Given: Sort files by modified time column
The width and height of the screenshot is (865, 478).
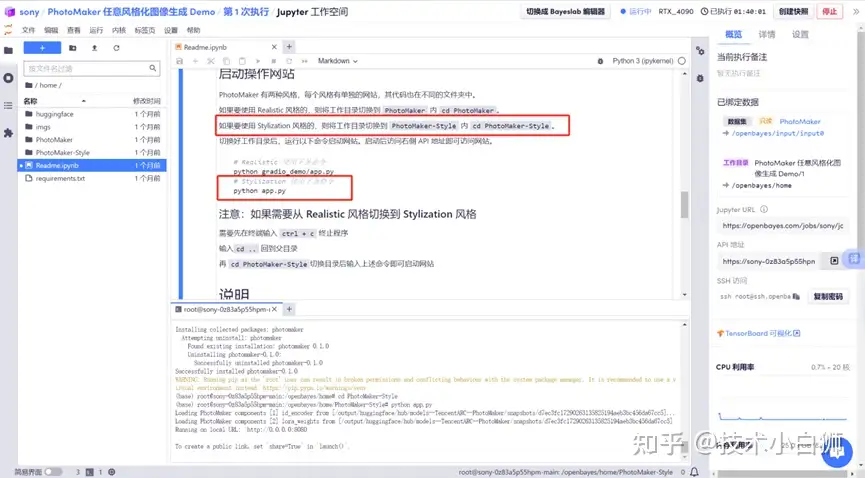Looking at the screenshot, I should pyautogui.click(x=146, y=101).
